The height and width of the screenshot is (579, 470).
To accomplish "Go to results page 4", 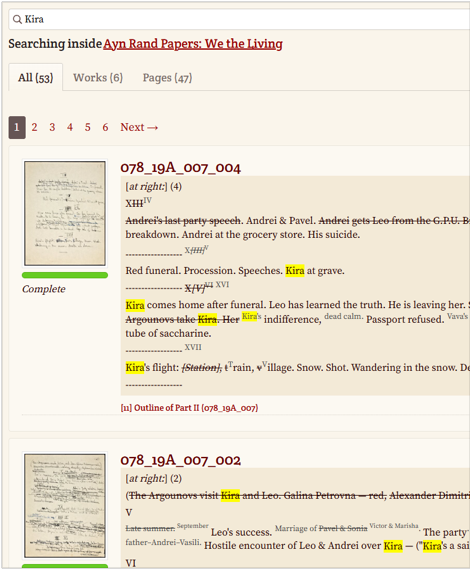I will [70, 127].
